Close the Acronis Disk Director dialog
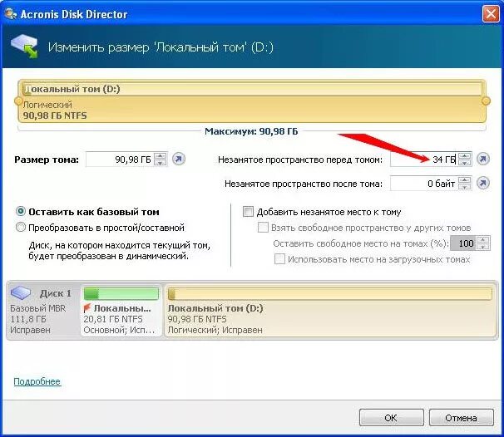 pyautogui.click(x=491, y=14)
